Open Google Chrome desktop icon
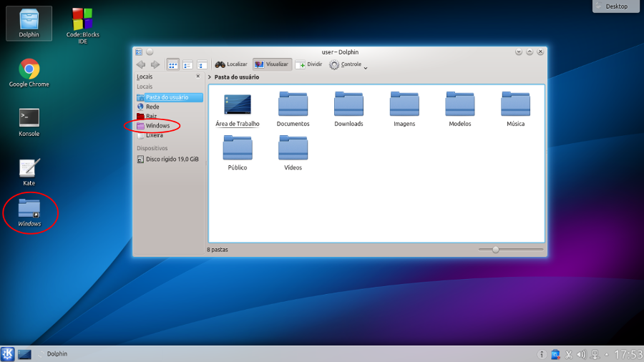This screenshot has height=362, width=644. pos(29,73)
